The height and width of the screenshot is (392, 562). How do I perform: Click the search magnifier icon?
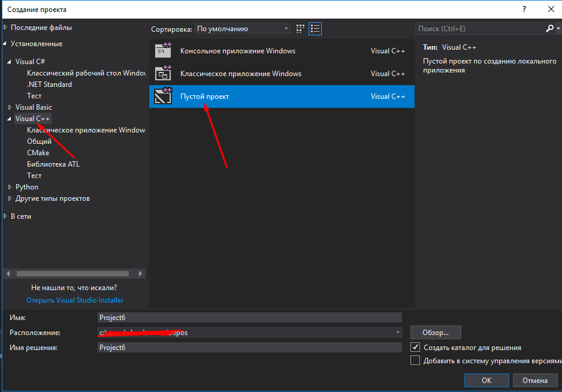point(550,28)
